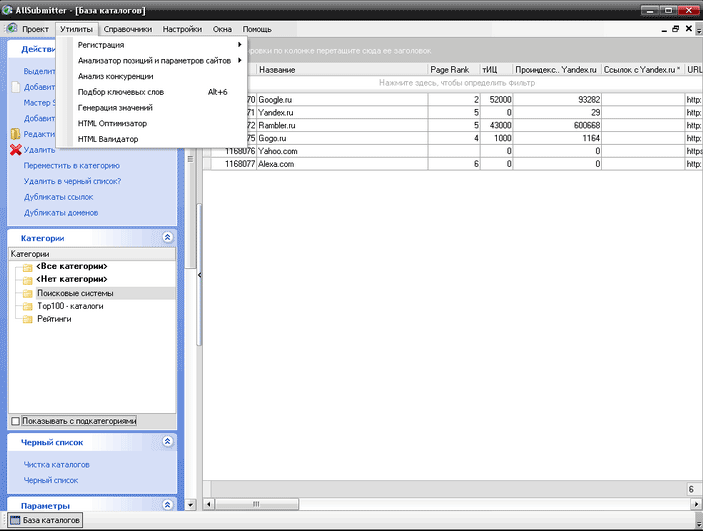Click the filter row to define filter
This screenshot has height=531, width=703.
457,83
